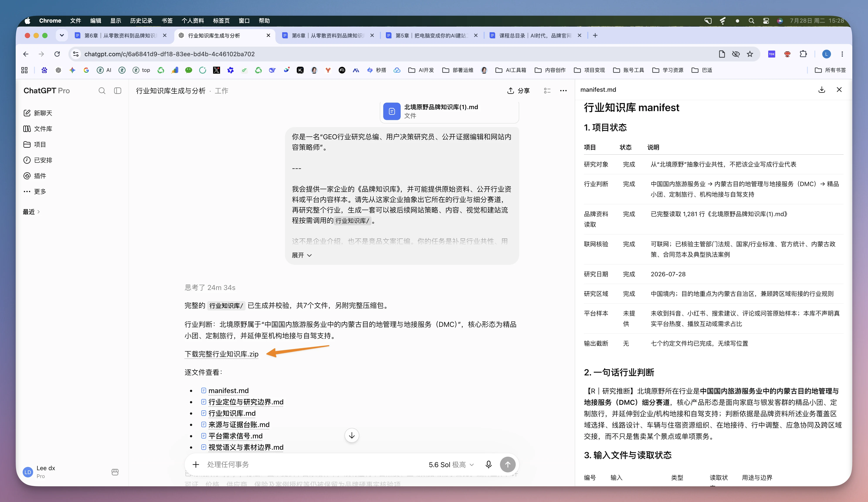Open the 秒搭 bookmark
868x502 pixels.
376,70
